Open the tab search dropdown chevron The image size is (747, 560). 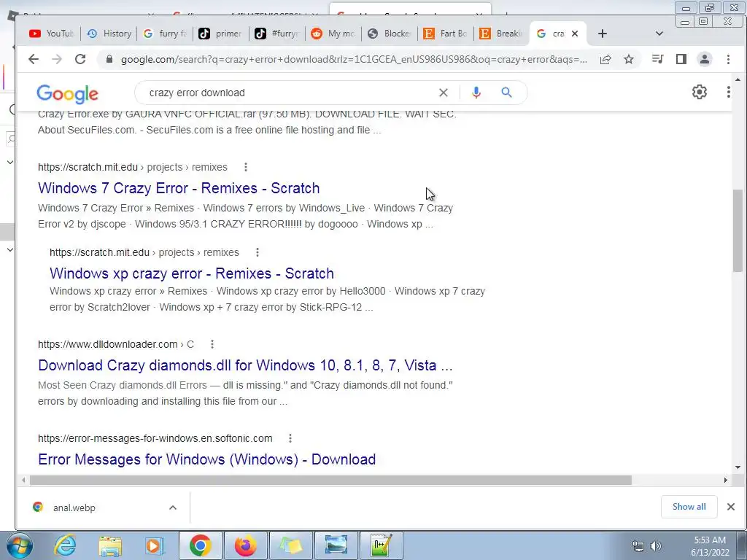tap(659, 34)
